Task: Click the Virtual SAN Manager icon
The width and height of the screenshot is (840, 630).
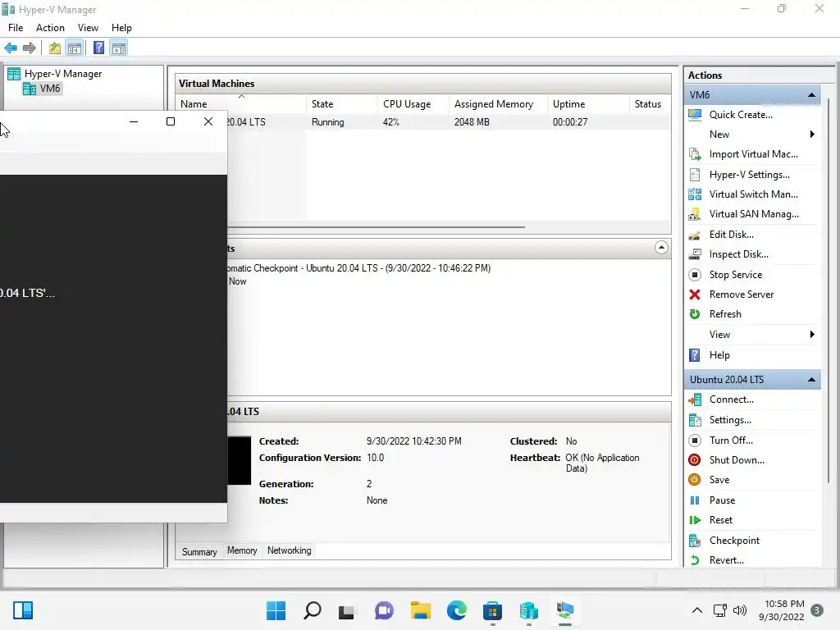Action: point(695,214)
